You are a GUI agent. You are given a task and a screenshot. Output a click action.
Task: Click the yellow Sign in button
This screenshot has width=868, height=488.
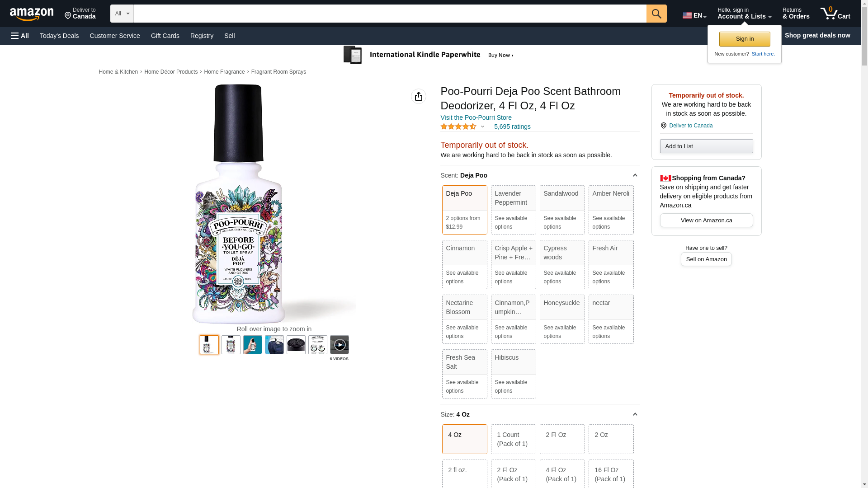click(745, 39)
